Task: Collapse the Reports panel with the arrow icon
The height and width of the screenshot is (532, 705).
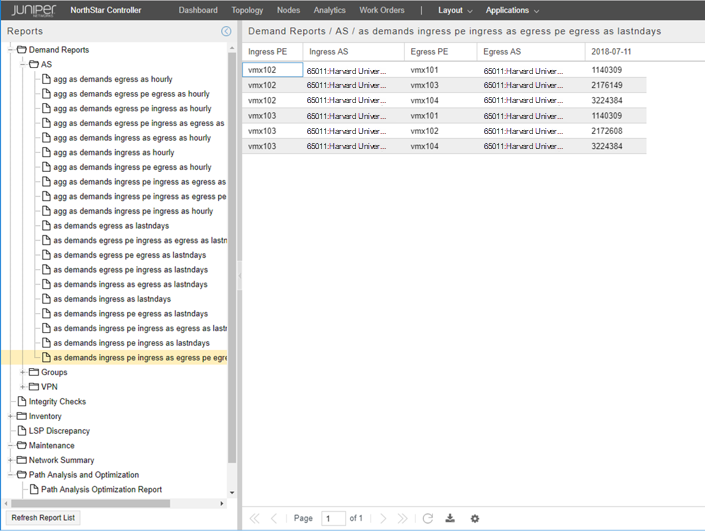Action: point(226,31)
